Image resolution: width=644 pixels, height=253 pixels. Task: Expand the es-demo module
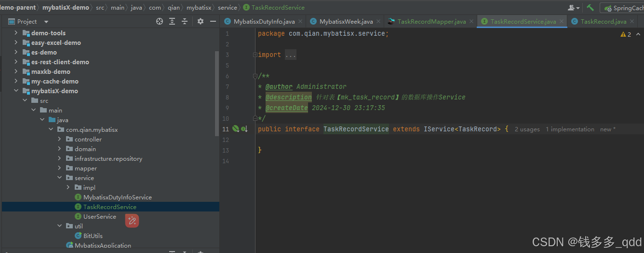(x=16, y=52)
